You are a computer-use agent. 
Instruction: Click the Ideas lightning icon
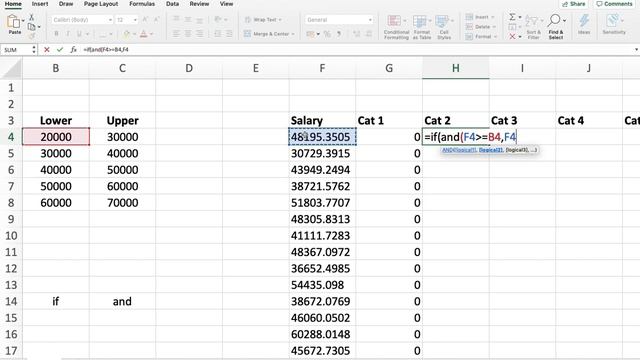click(584, 24)
